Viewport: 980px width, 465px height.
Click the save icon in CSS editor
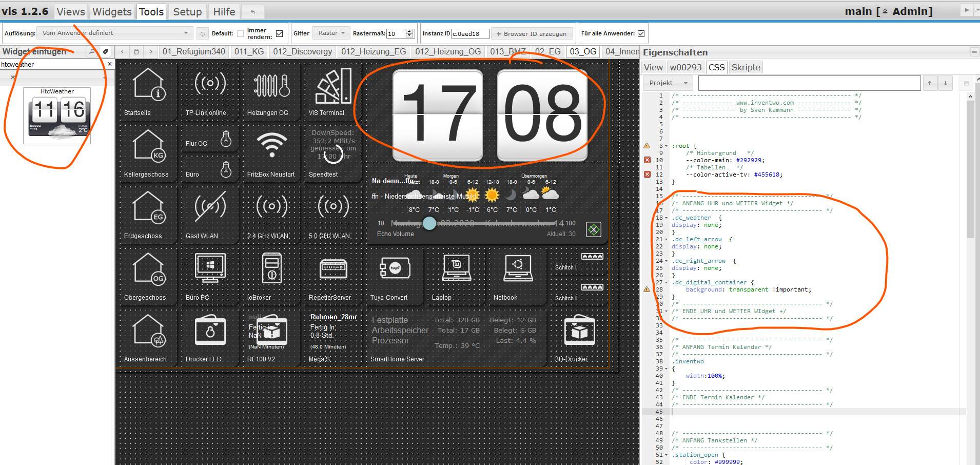pos(966,83)
